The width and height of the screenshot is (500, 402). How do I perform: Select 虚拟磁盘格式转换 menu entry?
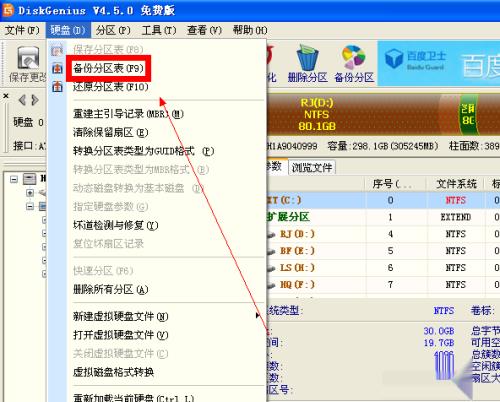tap(113, 372)
